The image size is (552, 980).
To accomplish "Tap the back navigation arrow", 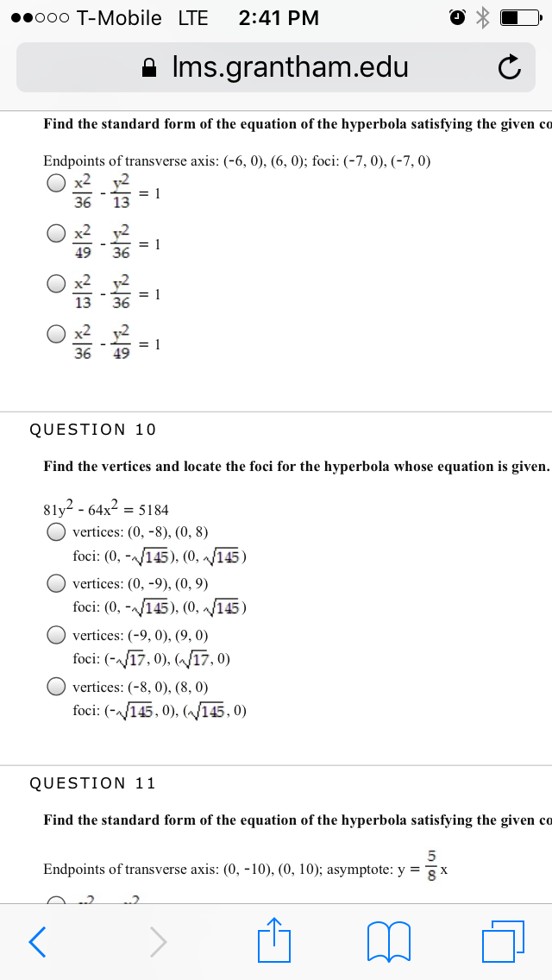I will (38, 940).
